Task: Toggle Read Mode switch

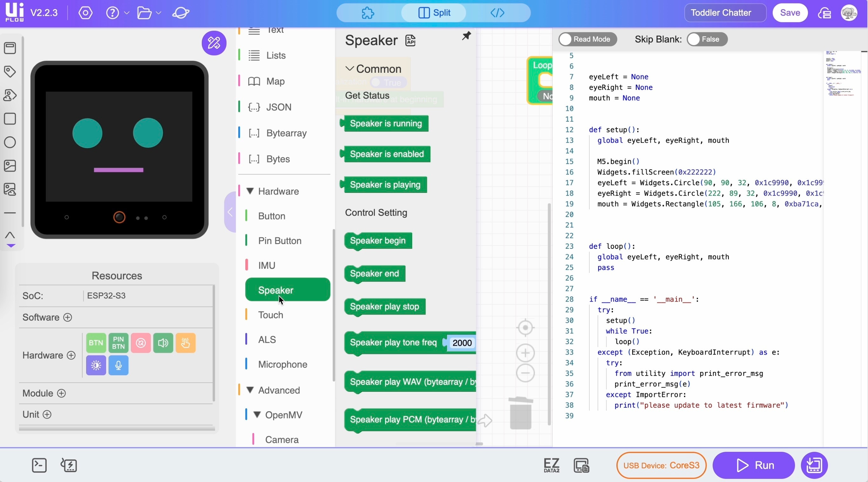Action: pos(588,39)
